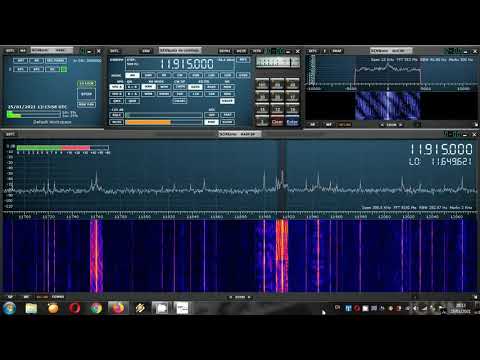The width and height of the screenshot is (480, 360).
Task: Open Google Chrome from the taskbar
Action: pos(96,308)
